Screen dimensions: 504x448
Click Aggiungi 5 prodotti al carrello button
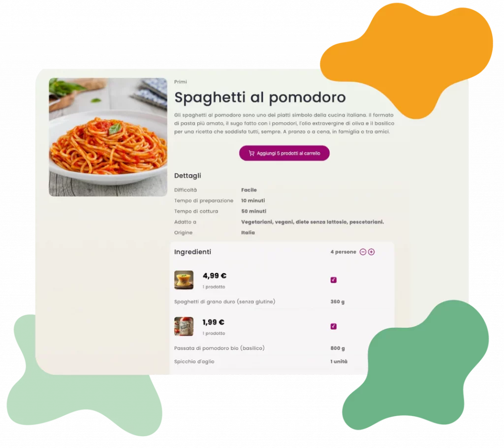click(284, 153)
